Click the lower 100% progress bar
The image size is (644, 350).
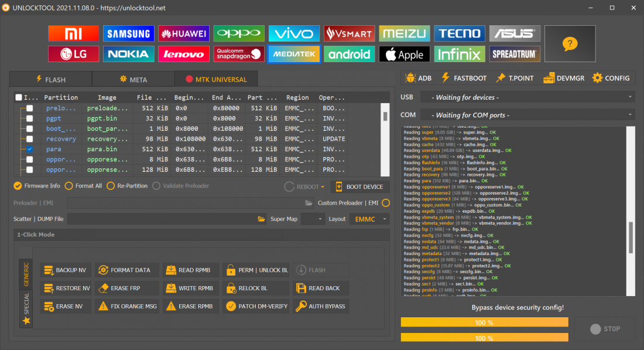click(x=485, y=338)
